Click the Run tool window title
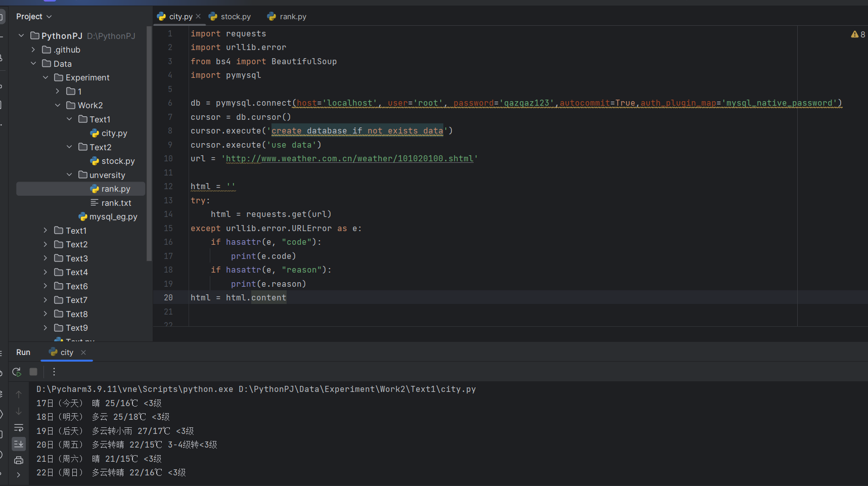 (x=23, y=352)
